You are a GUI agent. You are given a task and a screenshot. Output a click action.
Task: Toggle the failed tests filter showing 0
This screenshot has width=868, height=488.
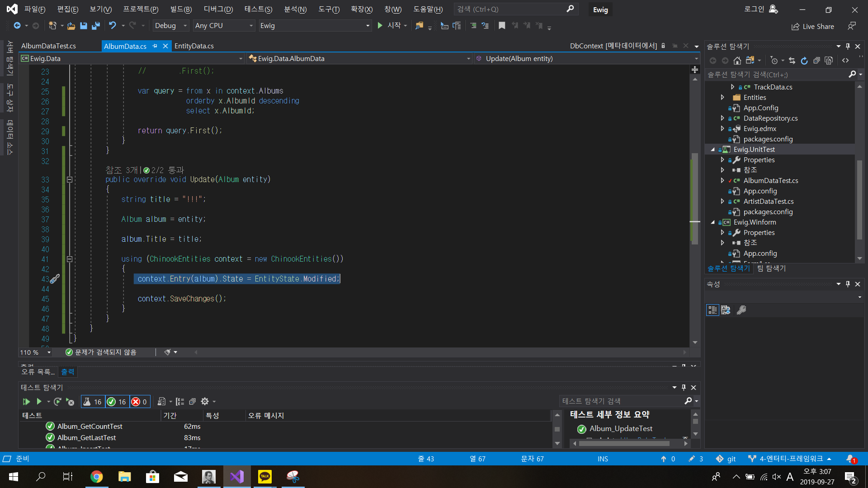coord(139,402)
